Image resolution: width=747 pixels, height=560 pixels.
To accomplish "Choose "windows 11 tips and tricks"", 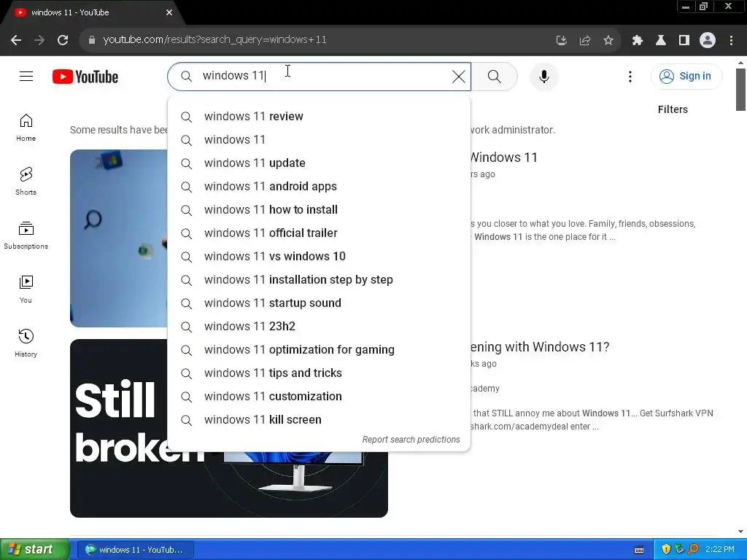I will point(320,373).
